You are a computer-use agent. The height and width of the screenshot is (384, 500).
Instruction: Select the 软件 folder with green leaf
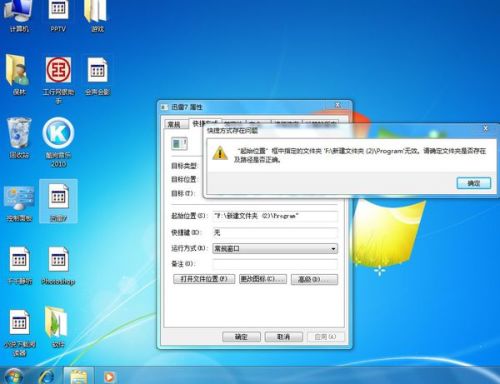[x=57, y=327]
